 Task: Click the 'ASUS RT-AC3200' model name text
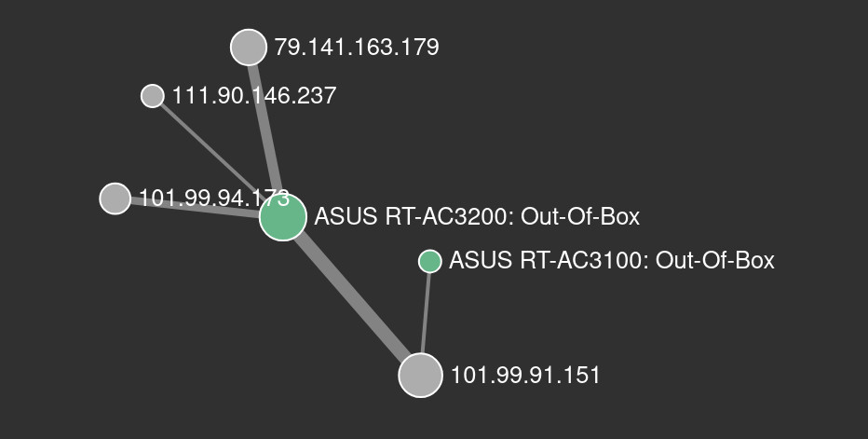(x=407, y=216)
